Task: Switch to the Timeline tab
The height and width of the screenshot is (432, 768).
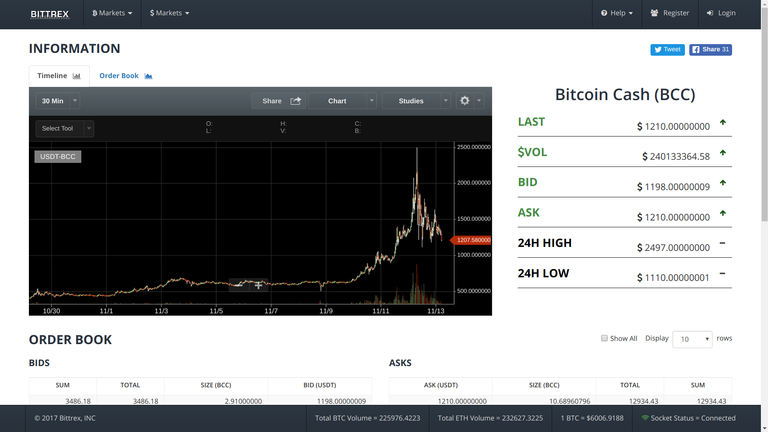Action: (59, 76)
